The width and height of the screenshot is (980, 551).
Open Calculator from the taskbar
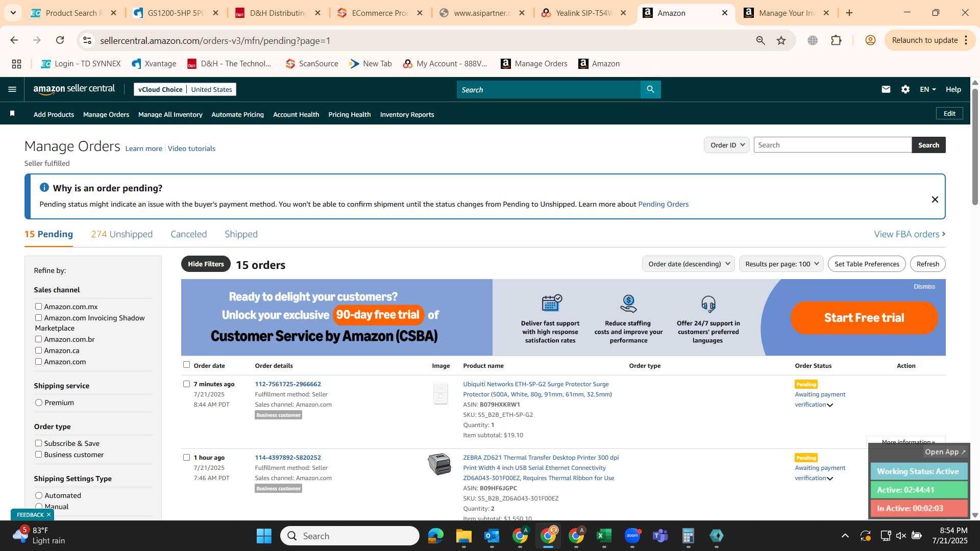pyautogui.click(x=689, y=536)
